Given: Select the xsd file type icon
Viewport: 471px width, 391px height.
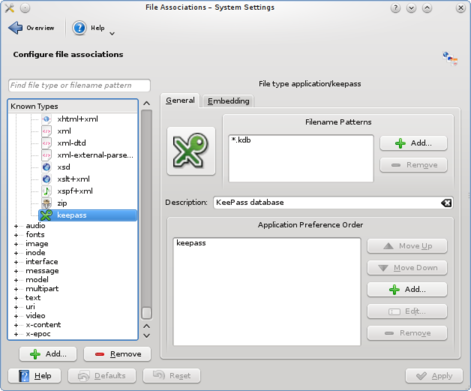Looking at the screenshot, I should pos(47,167).
